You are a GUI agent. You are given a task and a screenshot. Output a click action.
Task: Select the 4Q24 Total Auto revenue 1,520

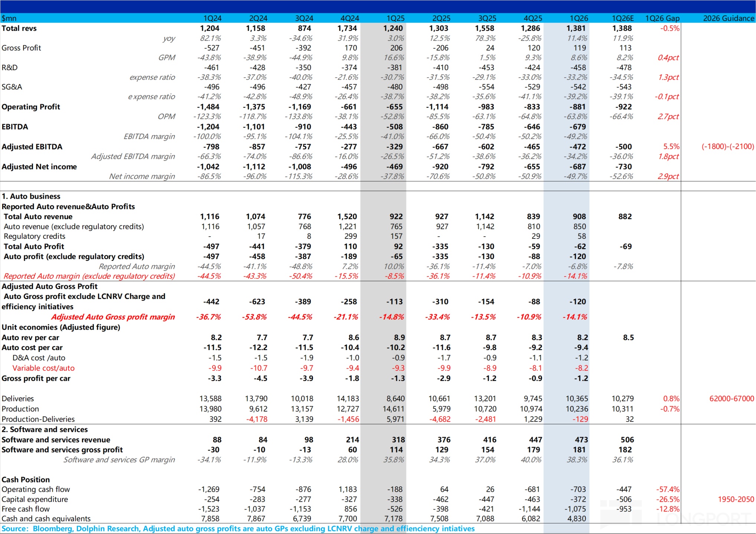click(347, 217)
